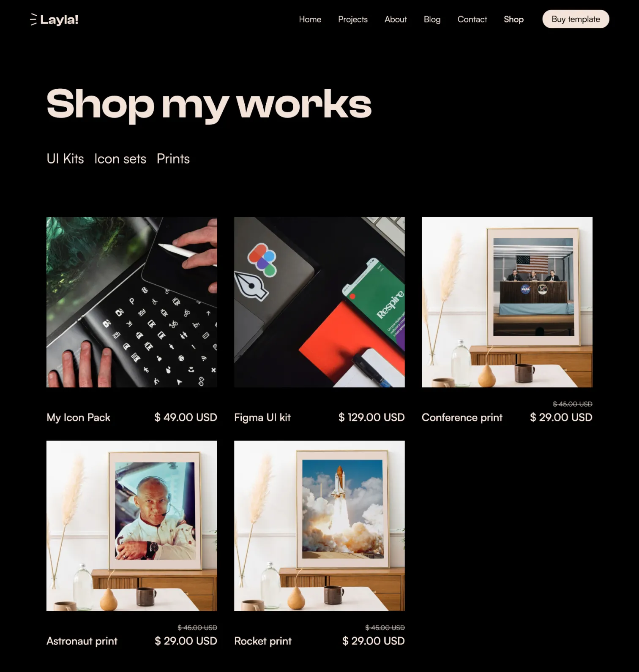Open the Rocket print product image

[319, 526]
